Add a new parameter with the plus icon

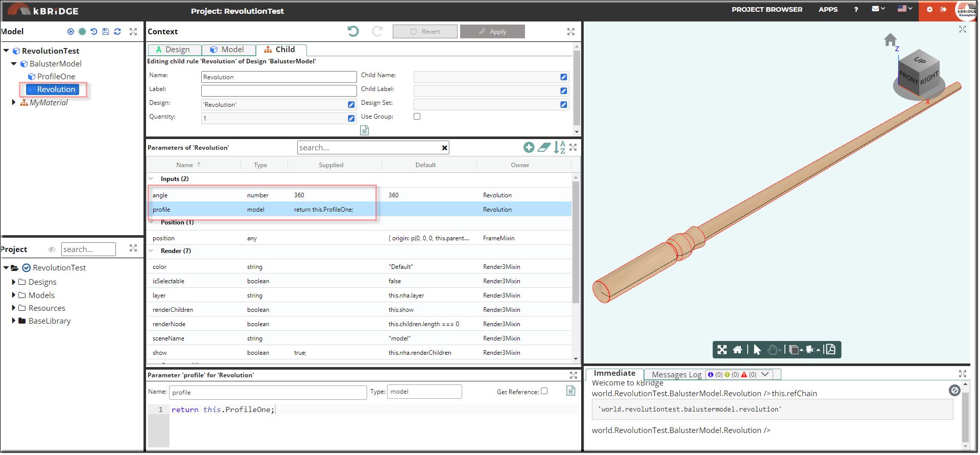click(x=529, y=147)
